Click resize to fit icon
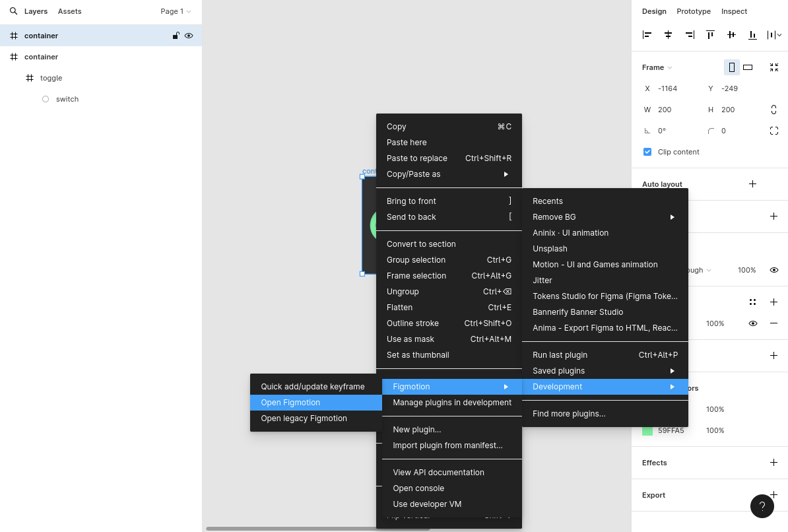The height and width of the screenshot is (532, 788). (774, 67)
